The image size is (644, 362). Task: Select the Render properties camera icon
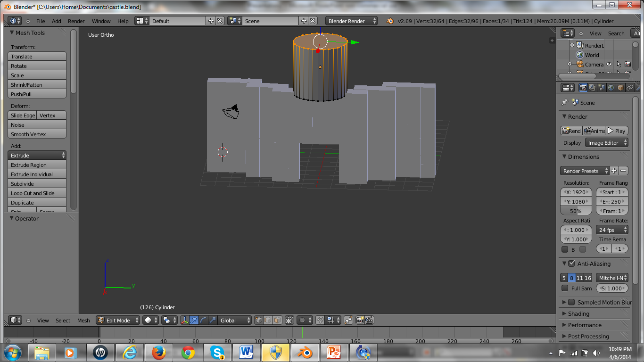pos(583,88)
